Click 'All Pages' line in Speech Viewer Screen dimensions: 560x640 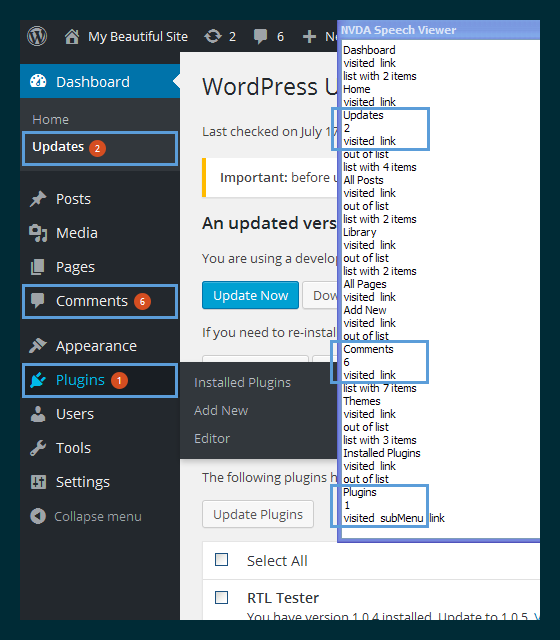pos(364,284)
